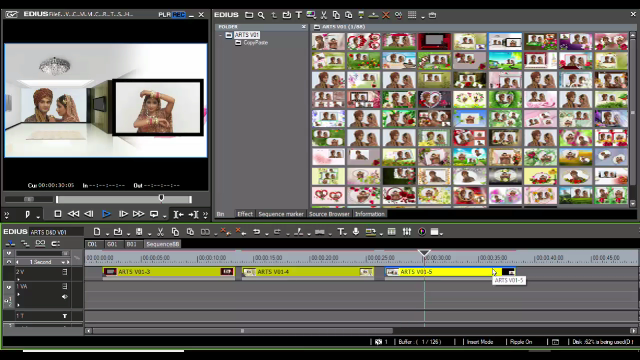Step to the next frame

point(123,214)
